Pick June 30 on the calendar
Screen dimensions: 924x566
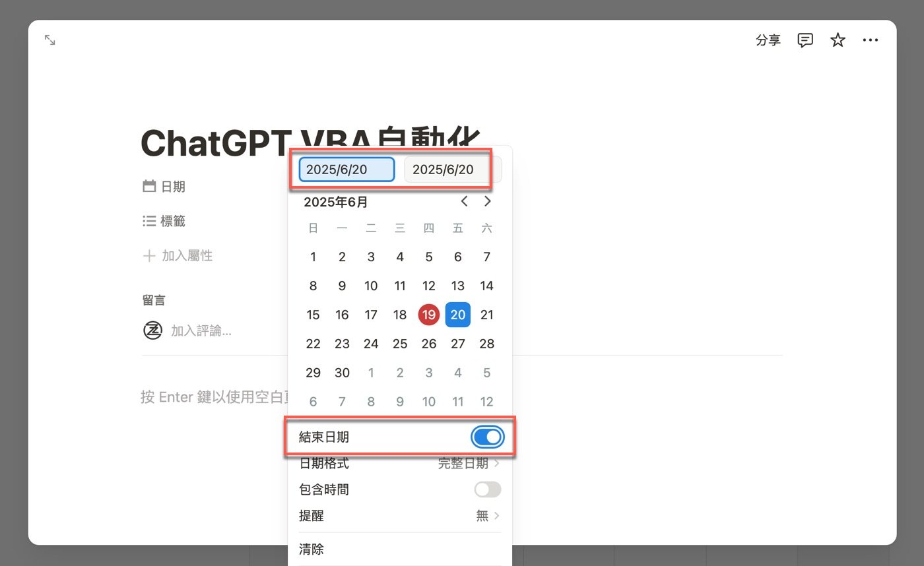tap(342, 373)
